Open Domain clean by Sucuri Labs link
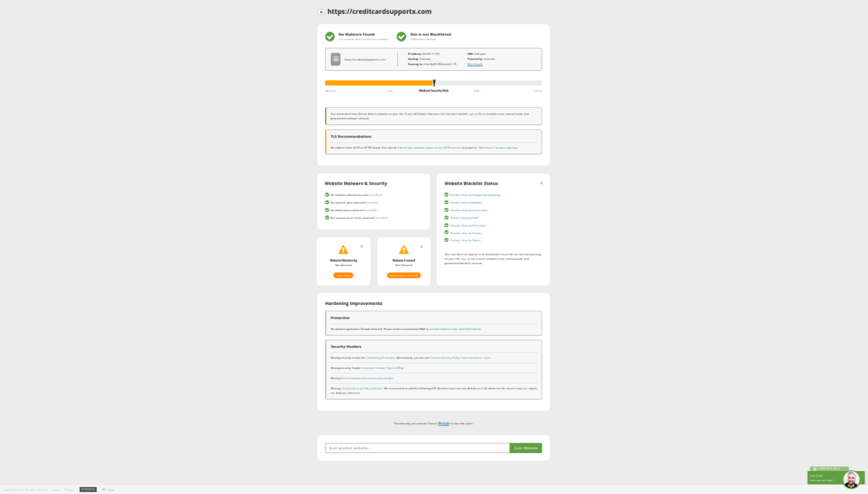868x494 pixels. [x=469, y=211]
